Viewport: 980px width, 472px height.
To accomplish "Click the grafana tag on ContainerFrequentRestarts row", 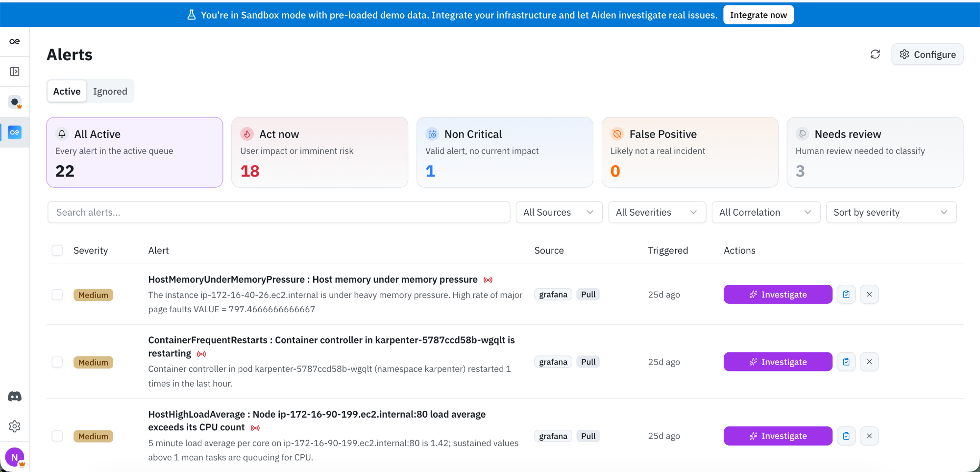I will click(x=553, y=362).
